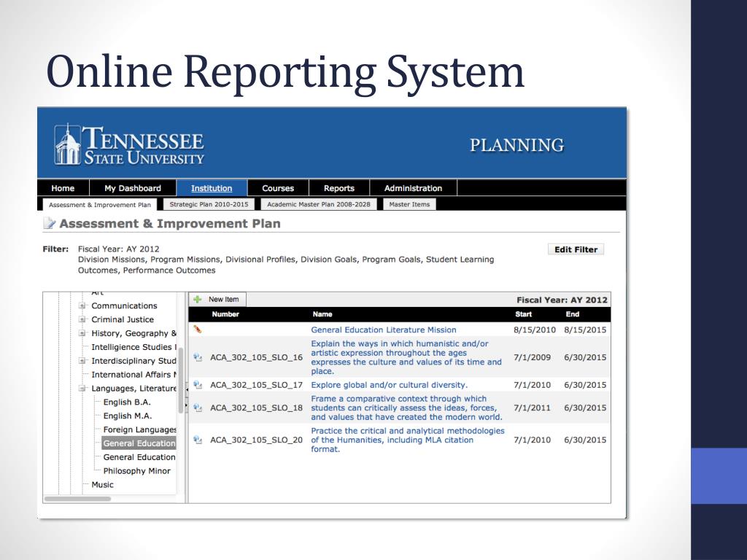
Task: Select Intelligience Studies in the tree
Action: 133,347
